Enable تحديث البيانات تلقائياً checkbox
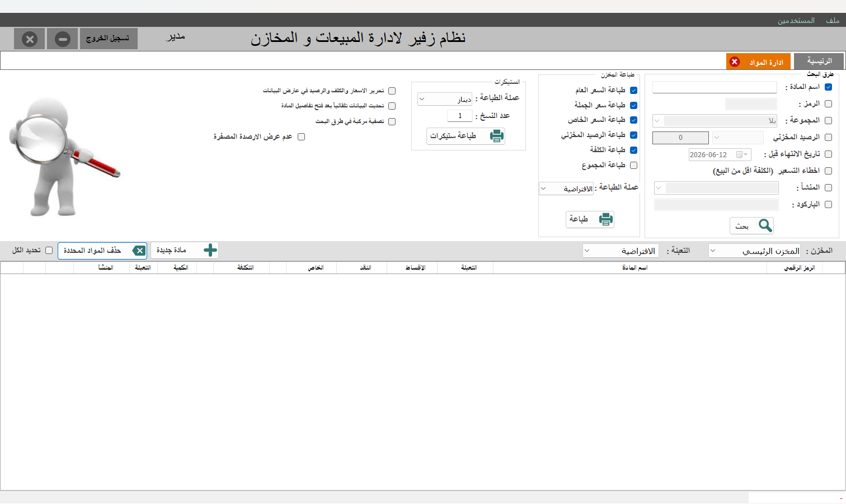The width and height of the screenshot is (846, 504). point(392,106)
